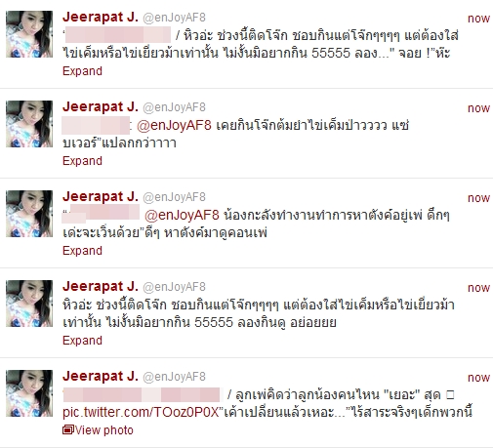Open the fifth tweet's profile avatar
Viewport: 493px width, 448px height.
click(x=29, y=393)
